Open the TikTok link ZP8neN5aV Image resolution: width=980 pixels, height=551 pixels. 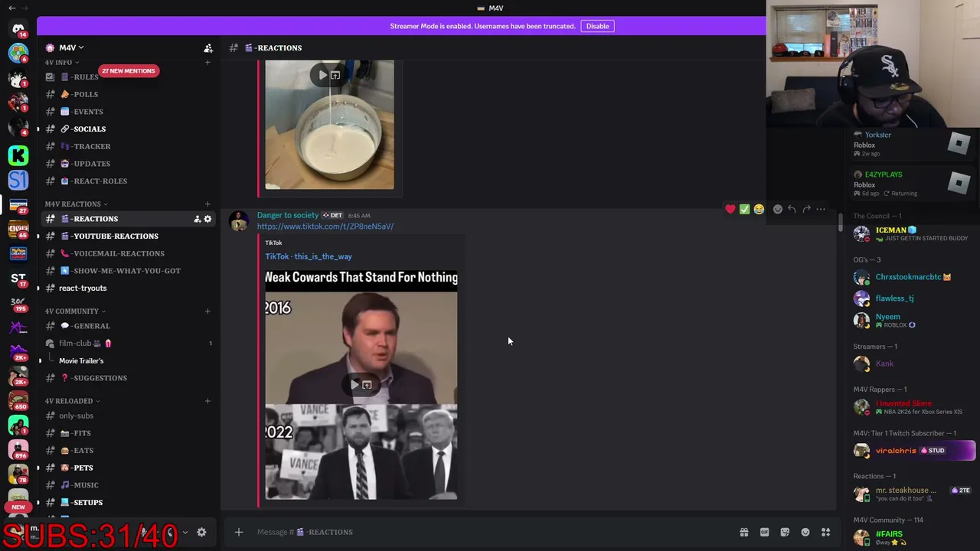click(325, 227)
